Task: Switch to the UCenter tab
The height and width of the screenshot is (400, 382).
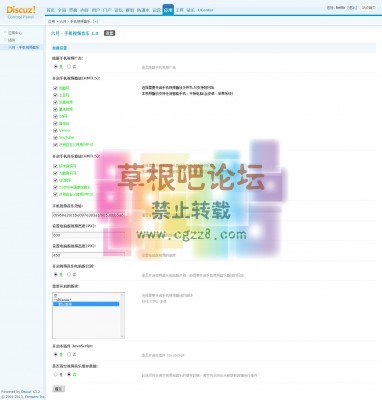Action: click(x=205, y=10)
